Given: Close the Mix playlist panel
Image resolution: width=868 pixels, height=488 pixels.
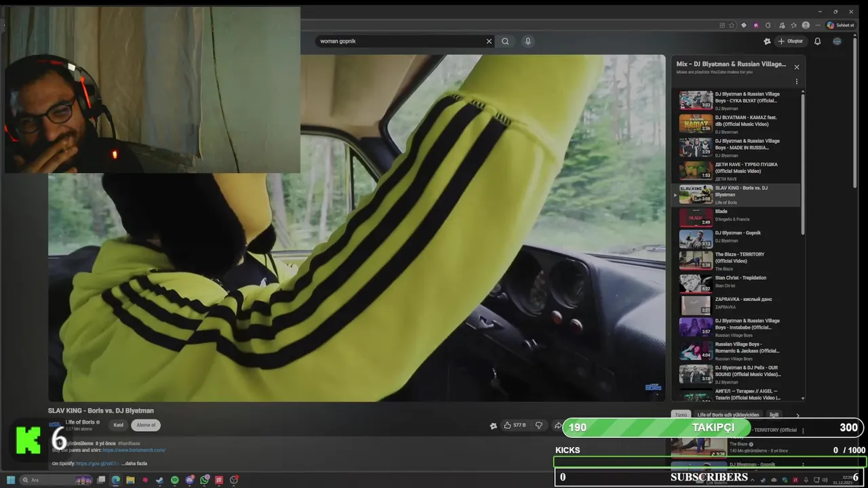Looking at the screenshot, I should point(797,67).
